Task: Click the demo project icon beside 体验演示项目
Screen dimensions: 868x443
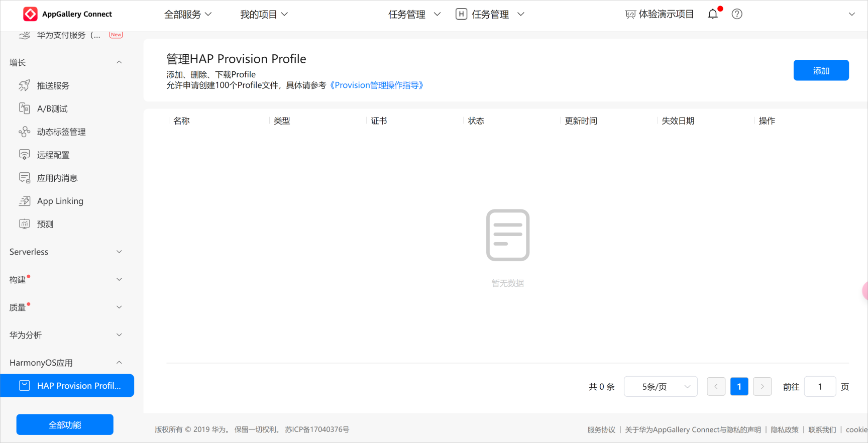Action: click(630, 15)
